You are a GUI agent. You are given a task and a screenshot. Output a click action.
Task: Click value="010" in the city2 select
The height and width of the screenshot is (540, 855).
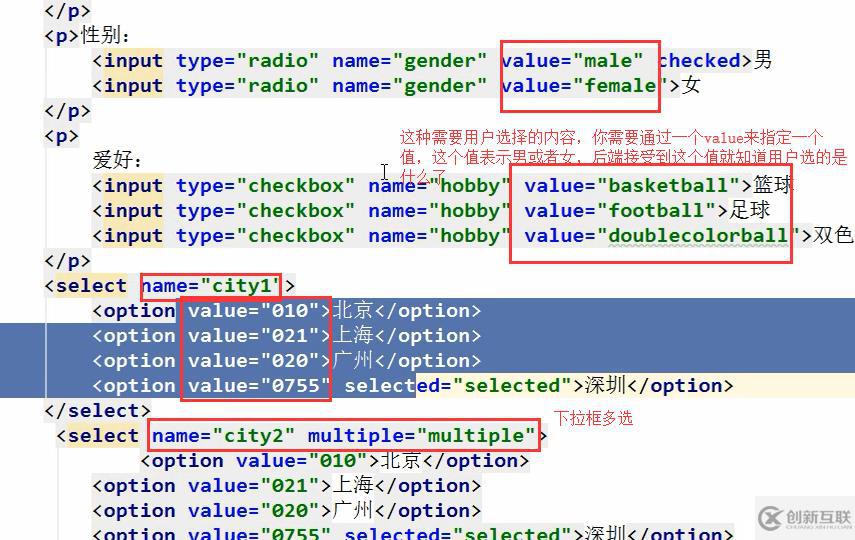click(x=302, y=461)
